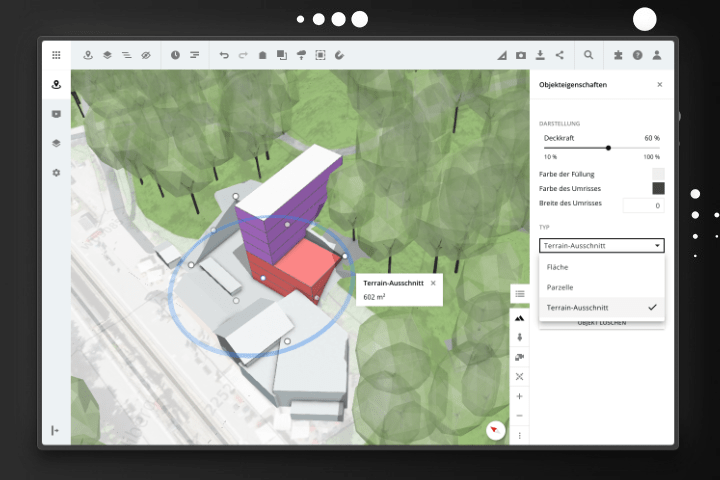Viewport: 720px width, 480px height.
Task: Click the Farbe des Umrisses dark swatch
Action: (x=658, y=188)
